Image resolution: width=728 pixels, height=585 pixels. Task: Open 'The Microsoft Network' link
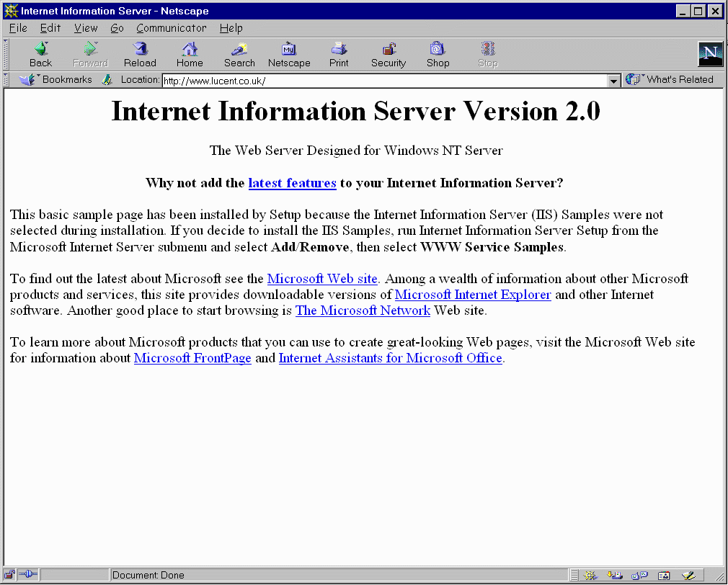point(363,310)
